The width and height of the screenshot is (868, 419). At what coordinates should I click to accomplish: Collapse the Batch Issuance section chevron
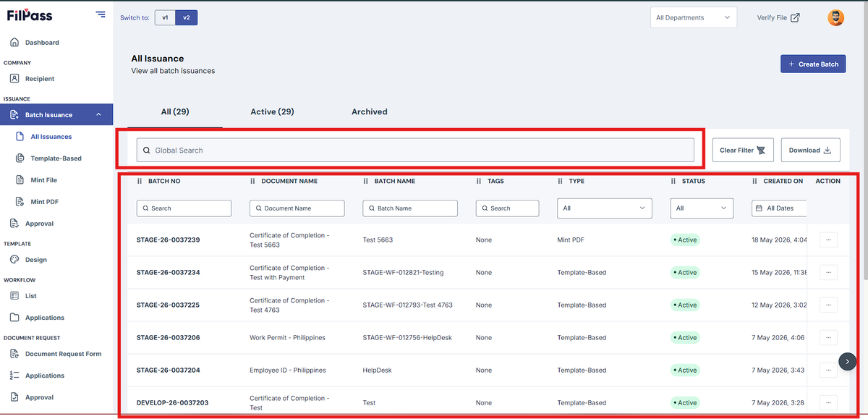(x=98, y=115)
